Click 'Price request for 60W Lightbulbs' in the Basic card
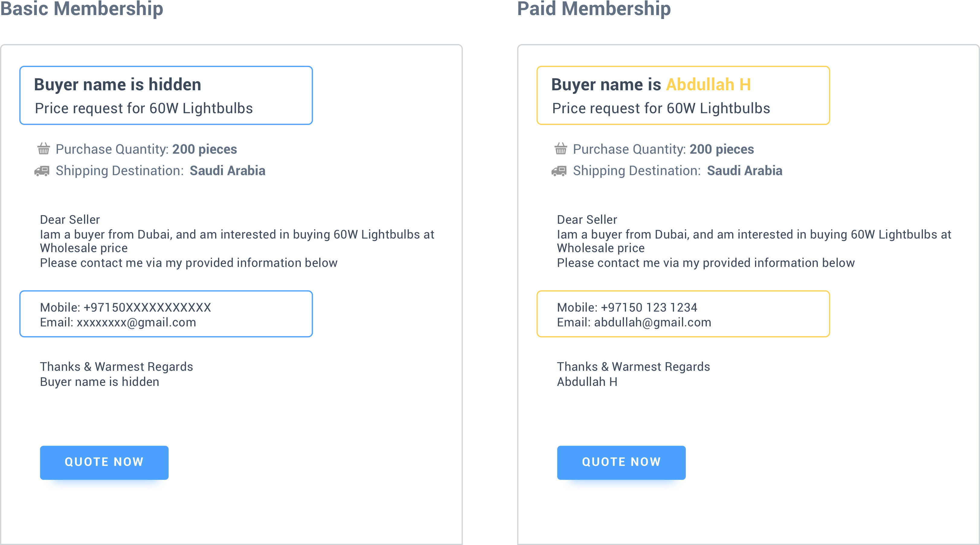The width and height of the screenshot is (980, 545). (144, 108)
